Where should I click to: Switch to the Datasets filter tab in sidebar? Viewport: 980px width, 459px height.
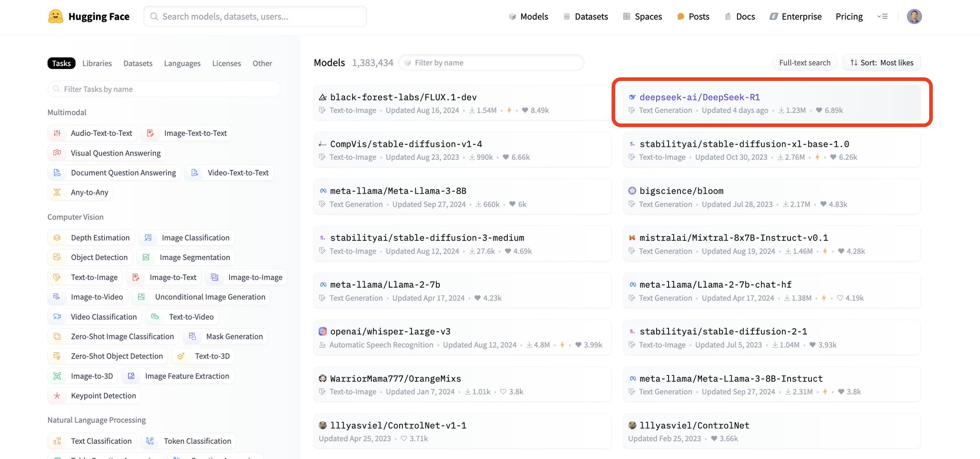[x=138, y=63]
